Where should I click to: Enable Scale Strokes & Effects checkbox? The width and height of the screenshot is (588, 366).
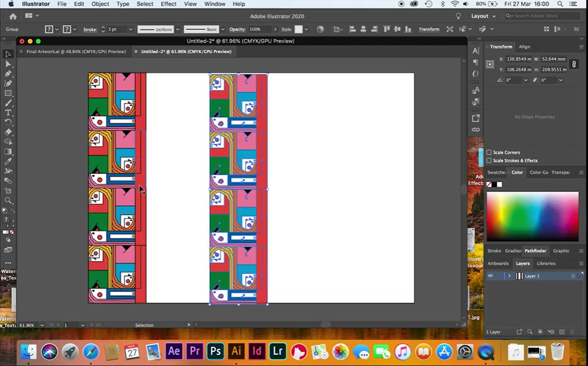click(x=489, y=160)
